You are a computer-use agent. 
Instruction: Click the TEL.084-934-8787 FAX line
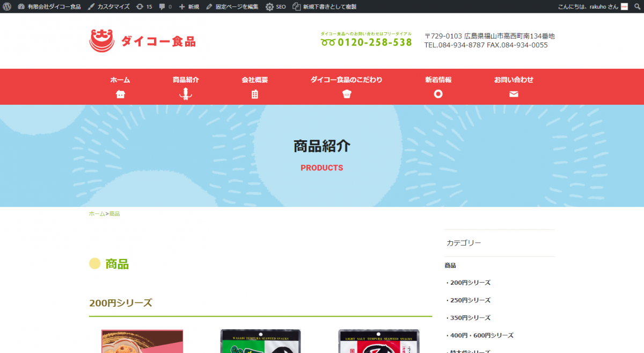[x=486, y=45]
